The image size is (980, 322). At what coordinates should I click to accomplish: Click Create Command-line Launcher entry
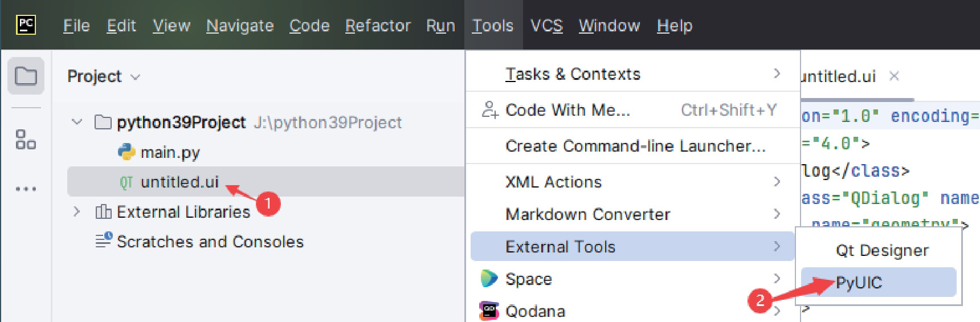(635, 146)
